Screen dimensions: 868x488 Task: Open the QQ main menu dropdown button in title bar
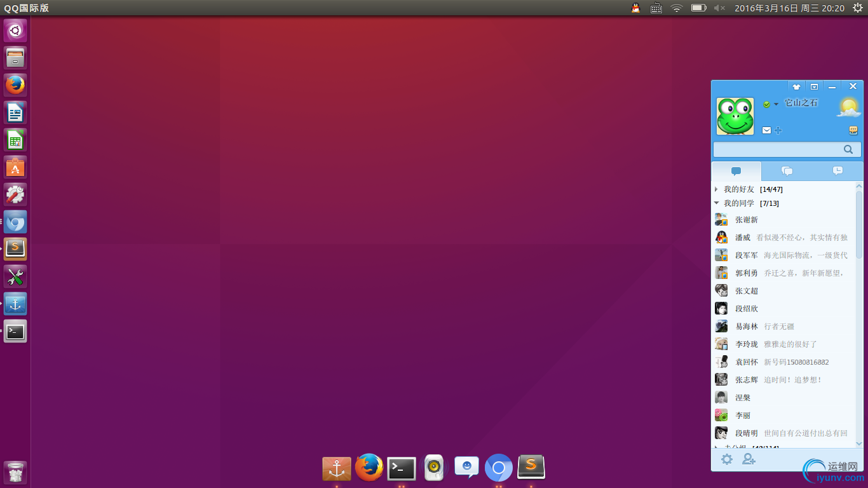click(x=814, y=86)
